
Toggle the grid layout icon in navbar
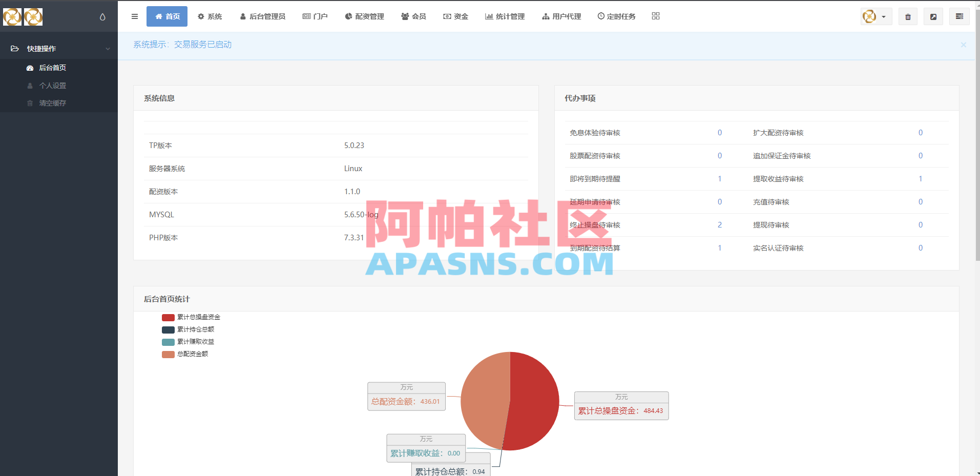click(x=656, y=16)
